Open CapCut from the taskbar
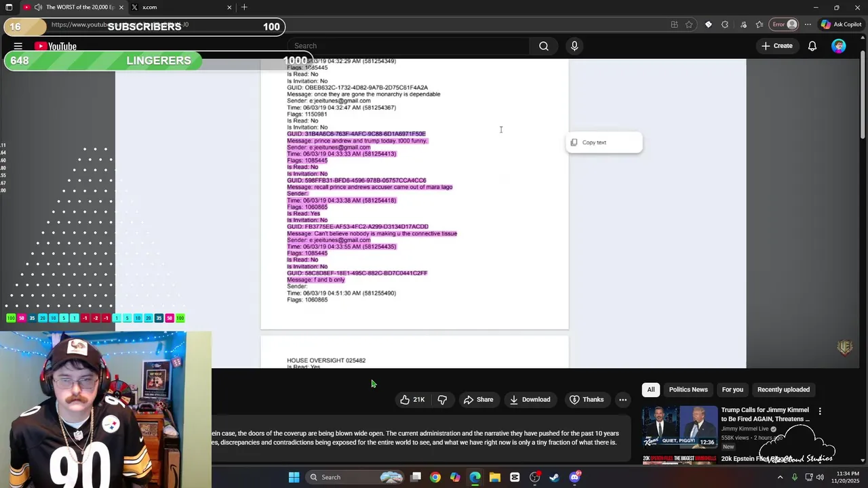Image resolution: width=868 pixels, height=488 pixels. [x=515, y=477]
